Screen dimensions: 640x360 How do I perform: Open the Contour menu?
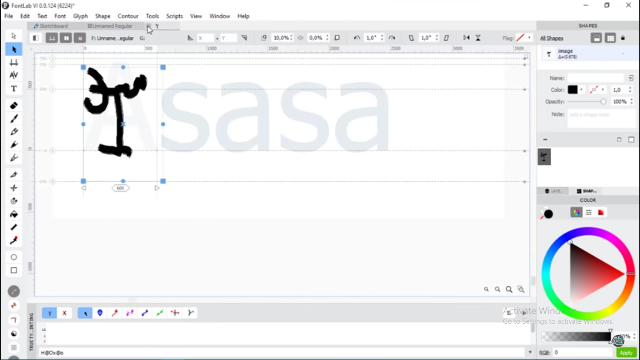(128, 16)
